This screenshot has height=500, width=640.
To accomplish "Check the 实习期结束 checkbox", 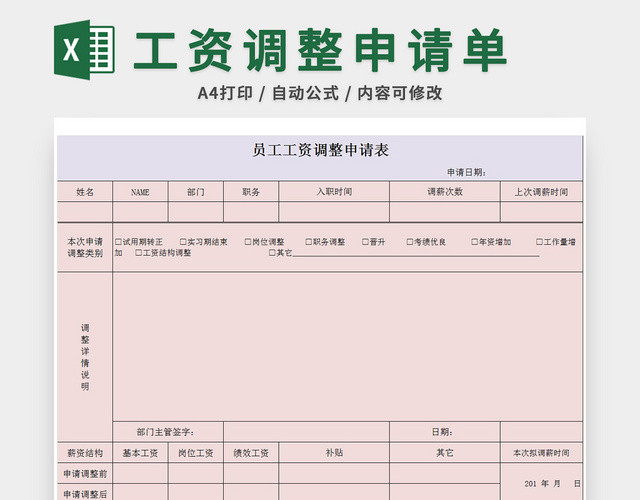I will coord(183,242).
